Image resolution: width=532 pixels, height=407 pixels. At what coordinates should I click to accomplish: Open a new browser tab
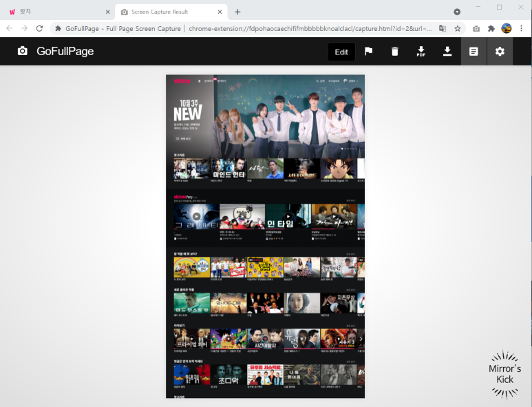(237, 12)
